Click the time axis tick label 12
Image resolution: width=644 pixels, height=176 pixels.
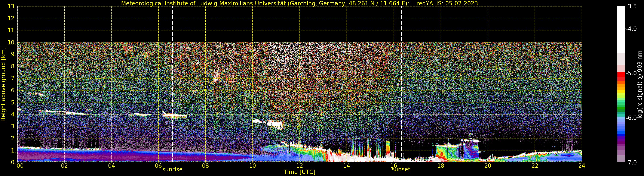[x=300, y=166]
